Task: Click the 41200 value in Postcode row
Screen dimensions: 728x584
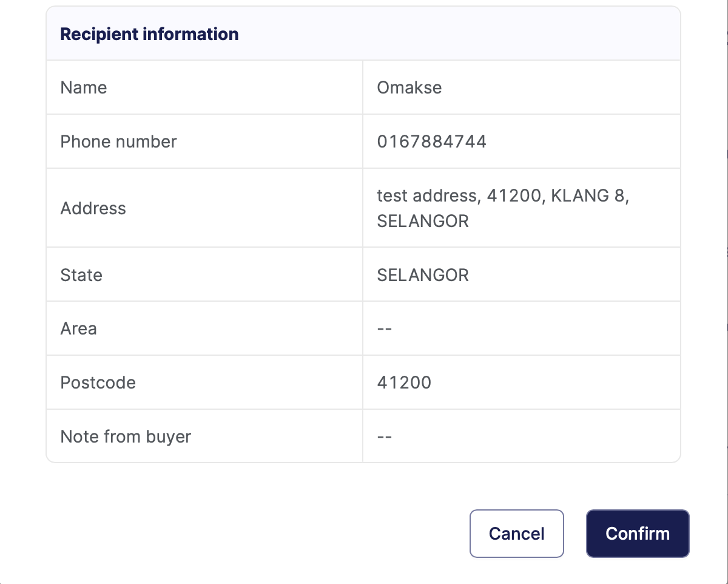Action: point(404,382)
